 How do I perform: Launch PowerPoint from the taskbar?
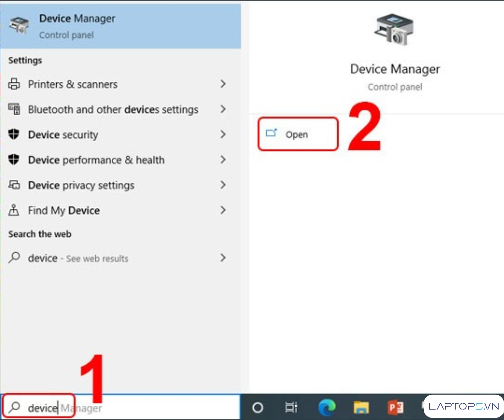[x=395, y=407]
